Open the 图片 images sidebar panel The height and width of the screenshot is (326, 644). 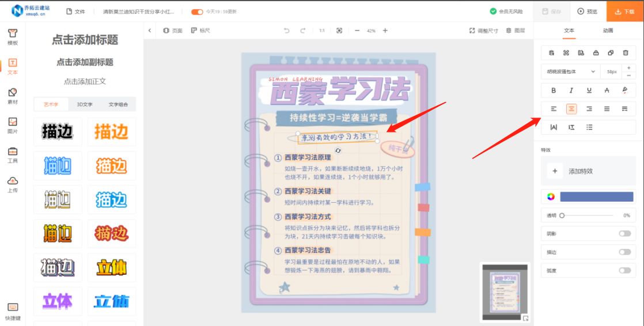12,125
